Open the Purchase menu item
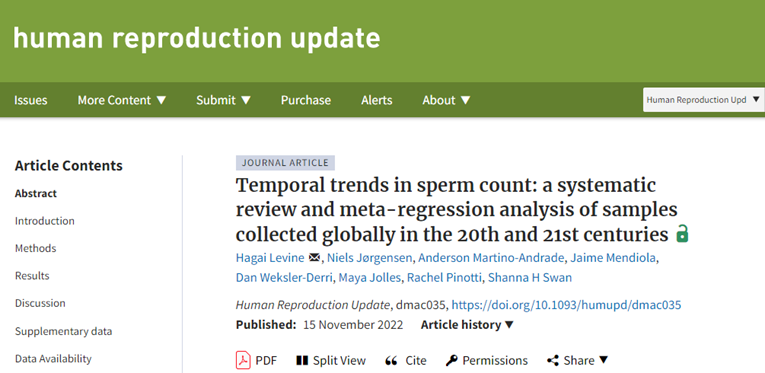 [306, 100]
